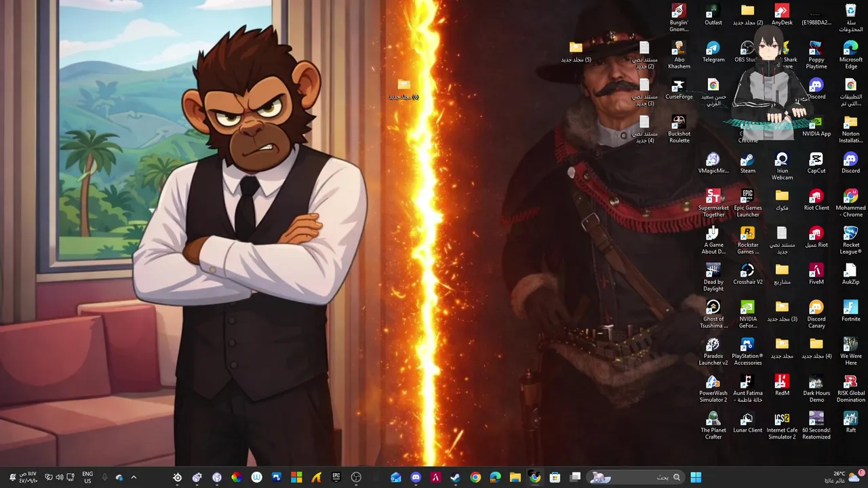Image resolution: width=868 pixels, height=488 pixels.
Task: Open the مكوك folder
Action: click(x=782, y=200)
